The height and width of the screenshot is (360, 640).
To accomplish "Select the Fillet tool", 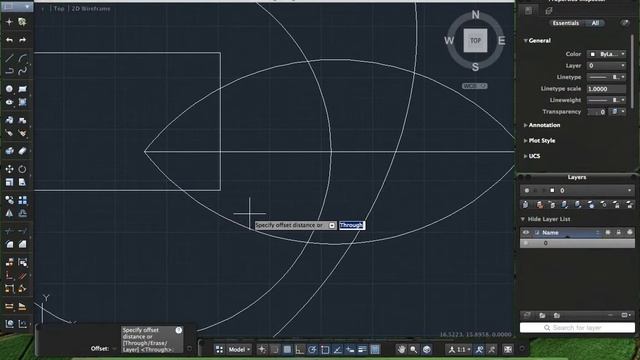I will pos(9,244).
